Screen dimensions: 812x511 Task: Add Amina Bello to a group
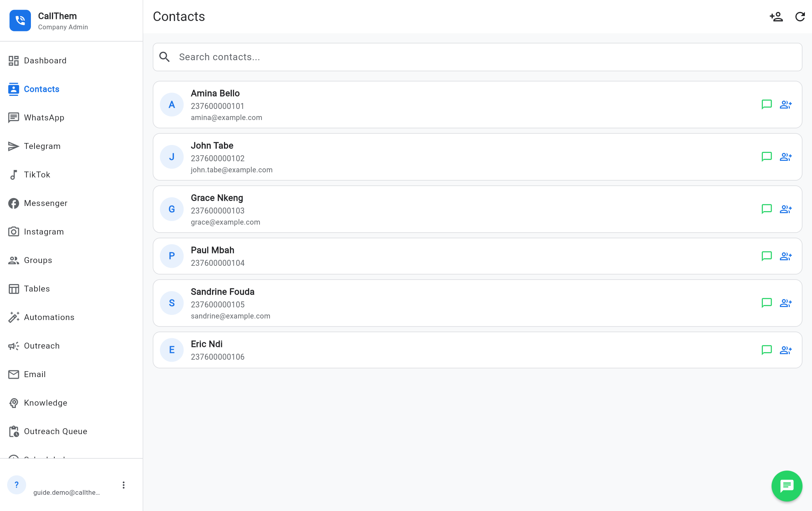coord(785,105)
